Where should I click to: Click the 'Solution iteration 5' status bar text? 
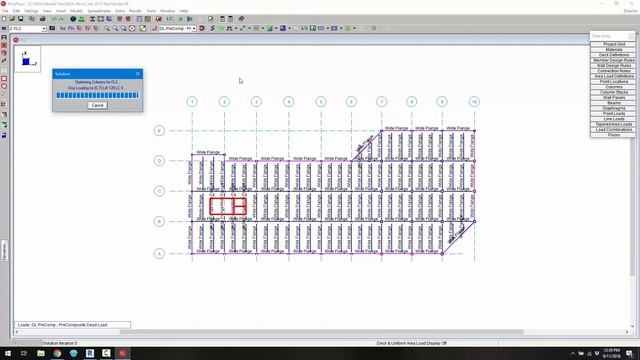click(60, 343)
